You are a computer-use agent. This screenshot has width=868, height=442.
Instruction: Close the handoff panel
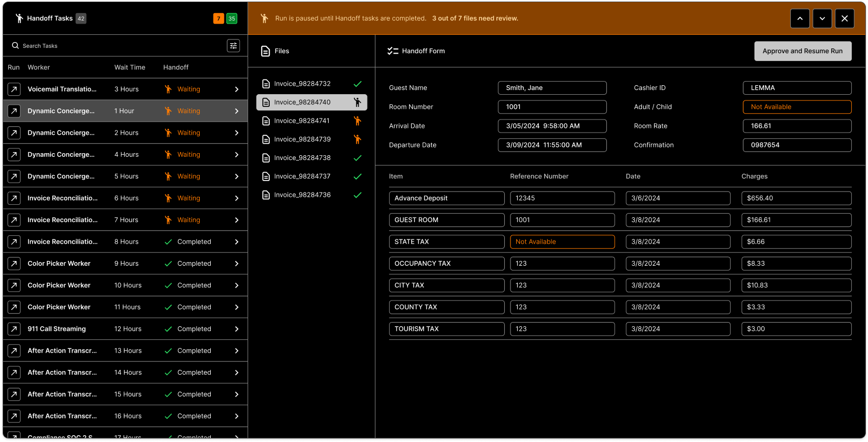[844, 18]
